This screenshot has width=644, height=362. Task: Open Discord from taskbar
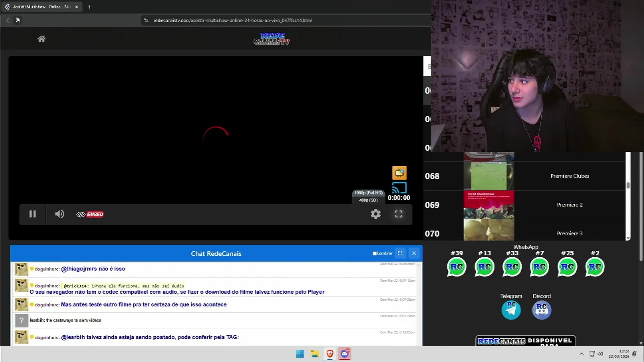click(x=345, y=354)
